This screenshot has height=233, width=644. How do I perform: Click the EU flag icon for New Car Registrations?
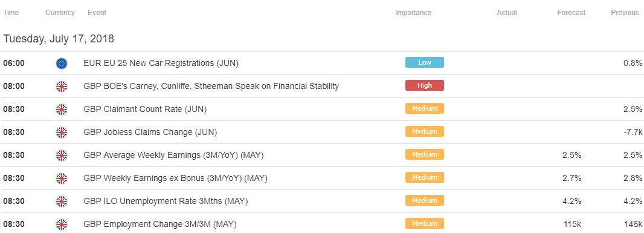click(62, 64)
